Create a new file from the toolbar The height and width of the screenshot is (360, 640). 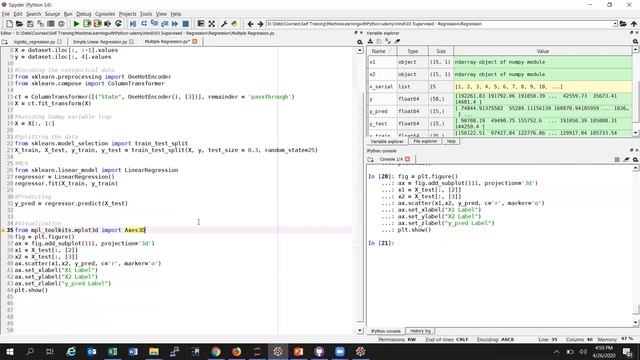(9, 24)
